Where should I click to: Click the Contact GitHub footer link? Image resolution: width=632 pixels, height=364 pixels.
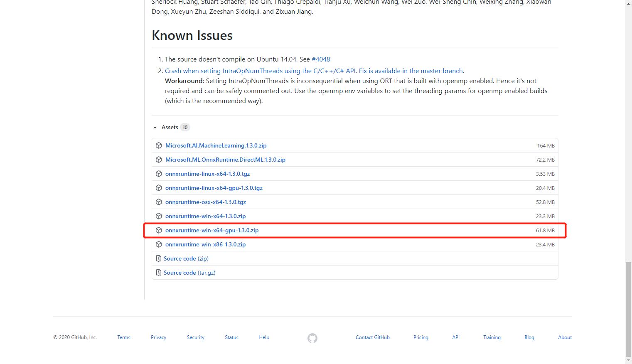click(372, 337)
